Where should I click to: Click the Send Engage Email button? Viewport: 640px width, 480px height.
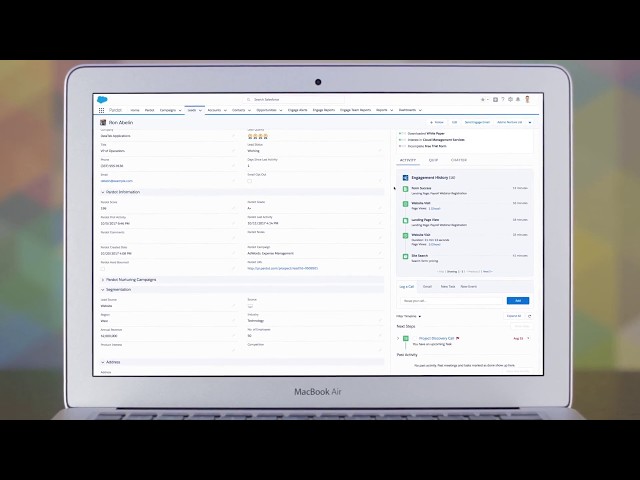(x=477, y=122)
